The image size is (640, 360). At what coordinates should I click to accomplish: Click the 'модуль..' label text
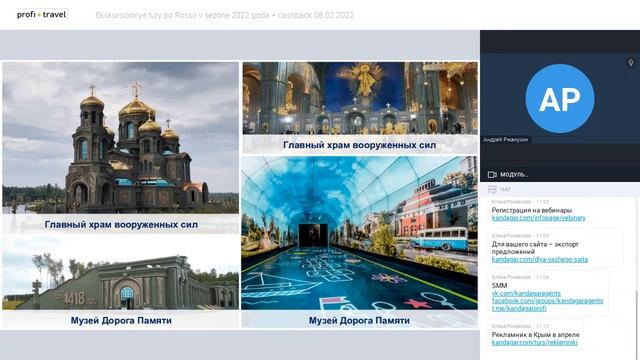[514, 175]
